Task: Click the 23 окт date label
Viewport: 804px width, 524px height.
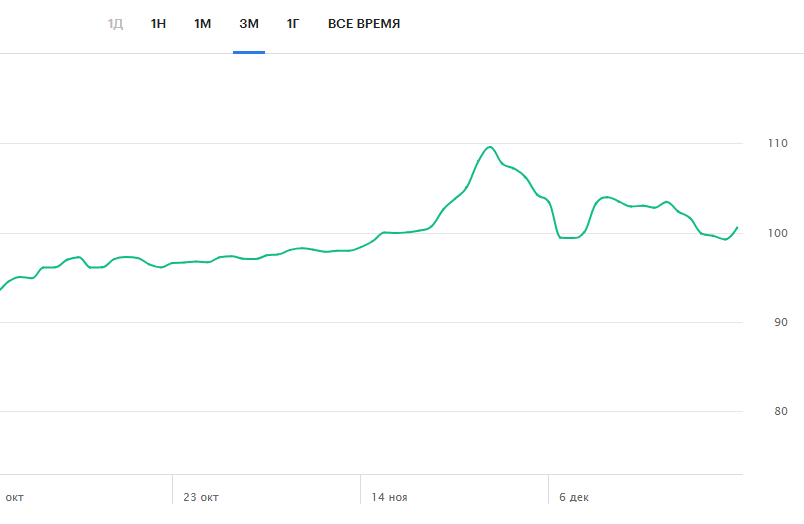Action: point(201,497)
